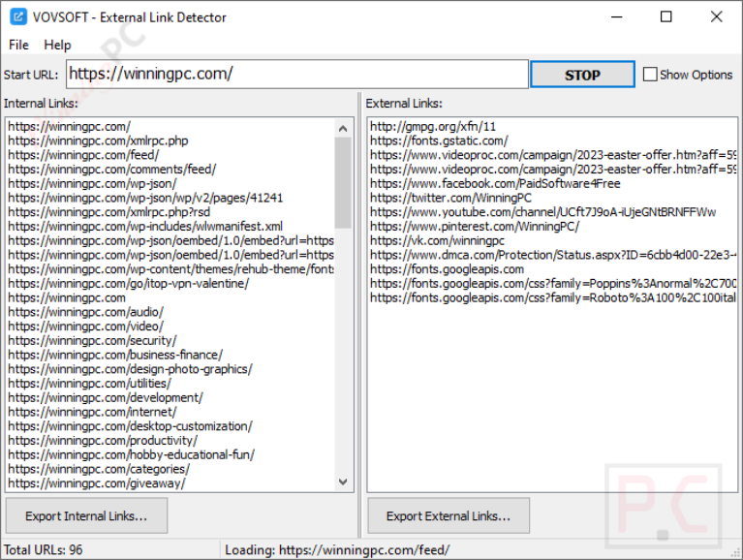Select http://gmpg.org/xfn/11 external link
This screenshot has width=743, height=560.
tap(433, 127)
